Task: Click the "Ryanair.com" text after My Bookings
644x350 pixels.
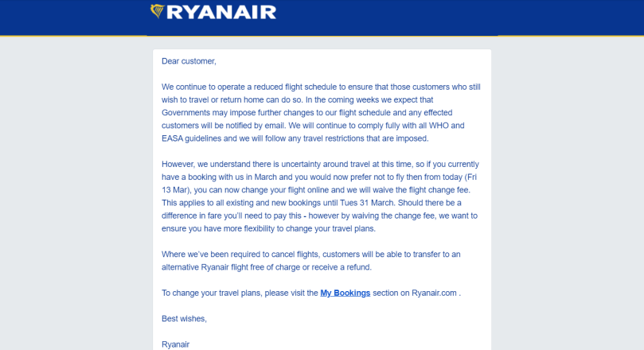Action: (x=434, y=293)
